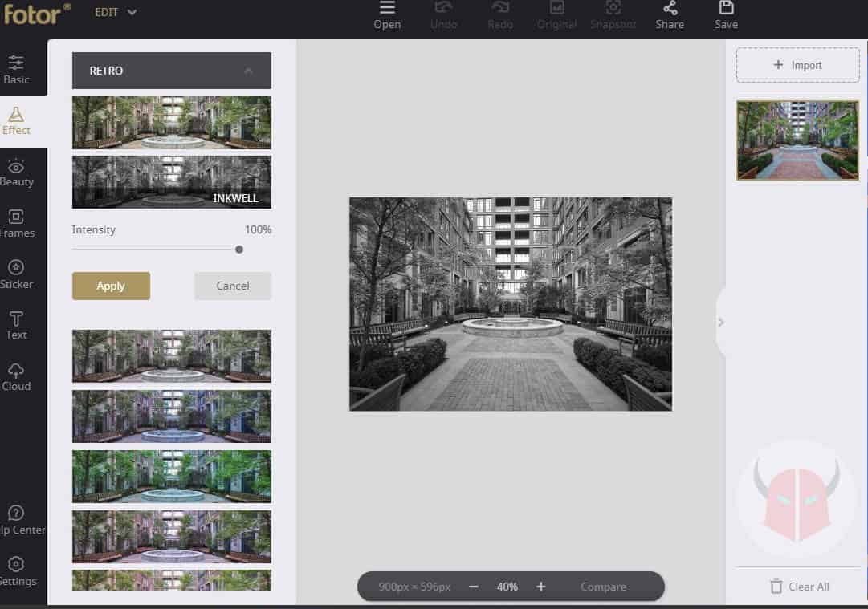868x609 pixels.
Task: Switch to the Effect tab
Action: coord(16,120)
